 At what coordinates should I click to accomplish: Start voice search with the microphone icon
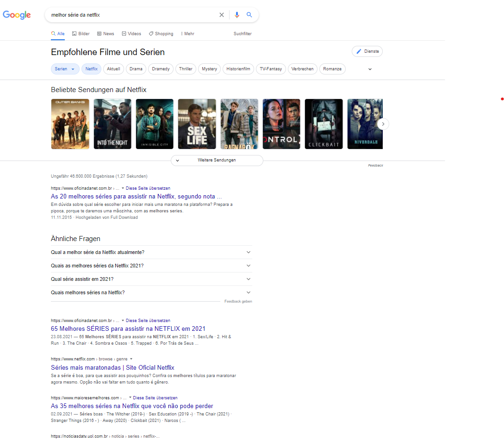tap(237, 15)
